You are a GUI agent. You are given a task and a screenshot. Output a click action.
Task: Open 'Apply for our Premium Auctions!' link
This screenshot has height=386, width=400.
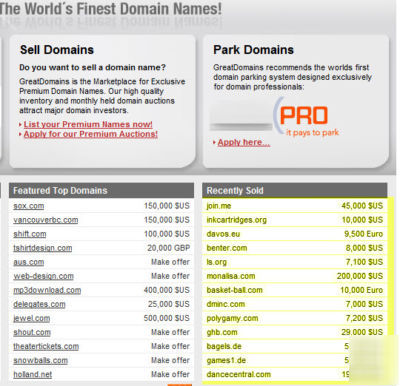(x=91, y=134)
